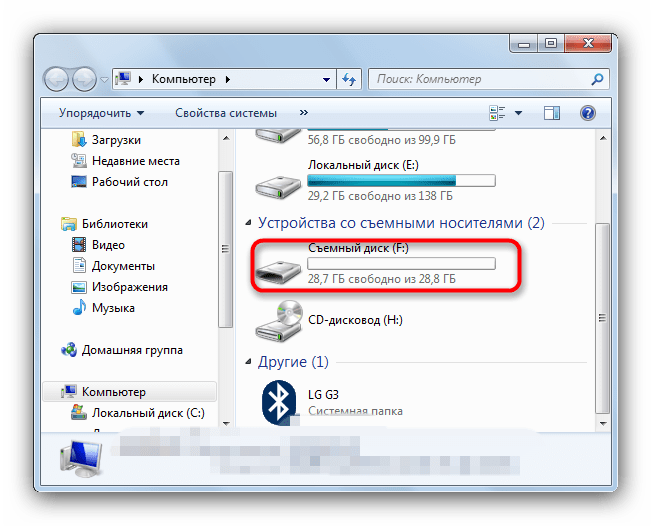
Task: Click the LG G3 Bluetooth icon
Action: pos(279,402)
